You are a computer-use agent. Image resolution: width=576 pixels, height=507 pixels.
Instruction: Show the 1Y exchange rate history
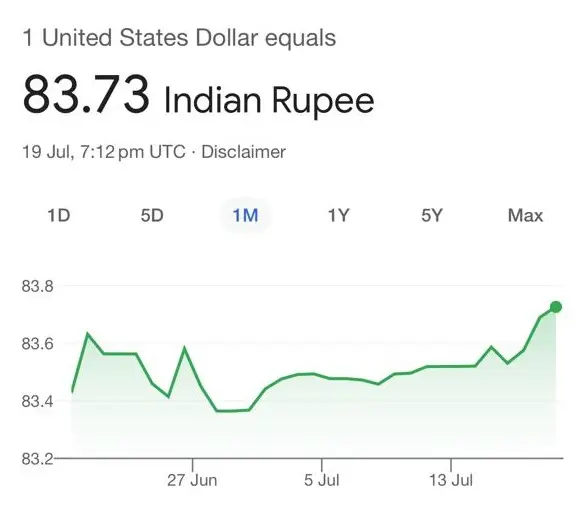click(x=338, y=215)
